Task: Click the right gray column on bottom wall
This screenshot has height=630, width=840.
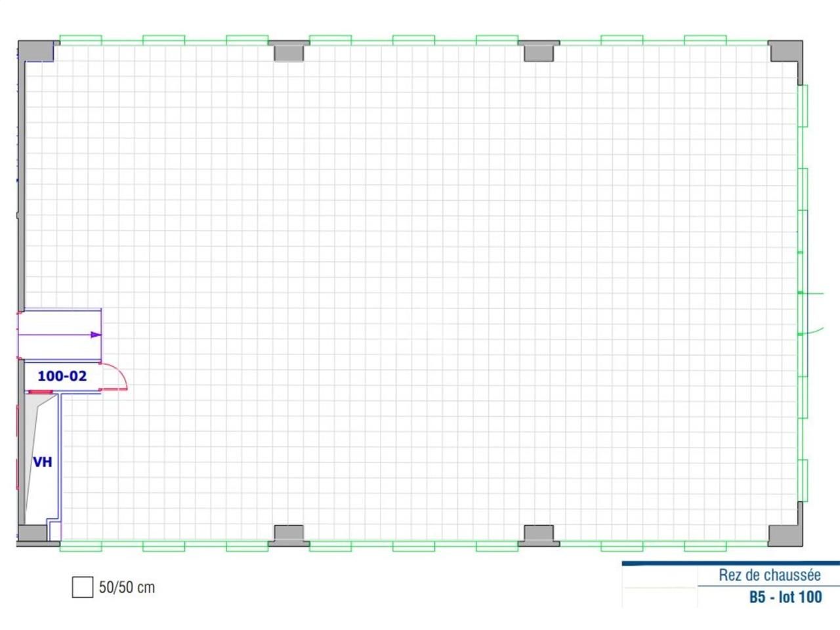Action: [x=539, y=535]
